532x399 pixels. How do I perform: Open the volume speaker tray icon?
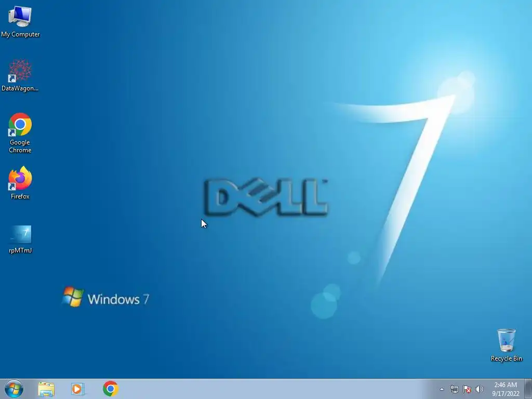tap(479, 389)
